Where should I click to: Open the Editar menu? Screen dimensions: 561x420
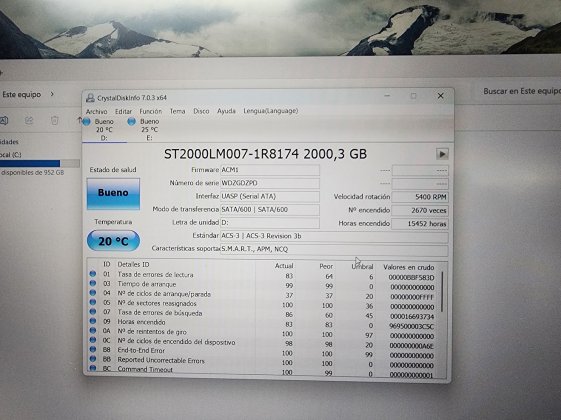point(123,111)
